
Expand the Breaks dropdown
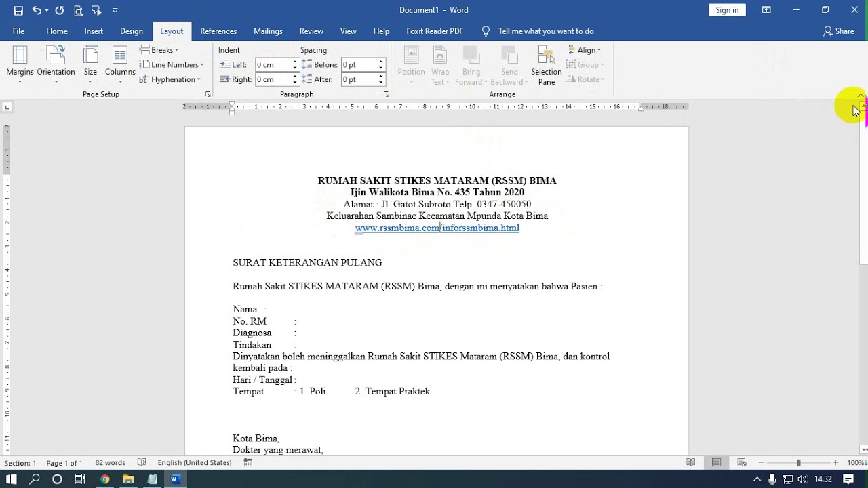pos(159,50)
